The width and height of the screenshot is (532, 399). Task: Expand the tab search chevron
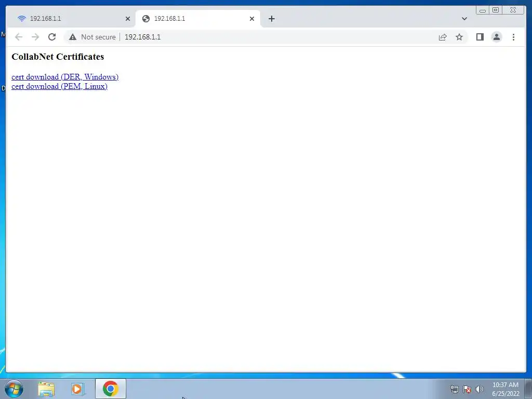click(x=464, y=19)
